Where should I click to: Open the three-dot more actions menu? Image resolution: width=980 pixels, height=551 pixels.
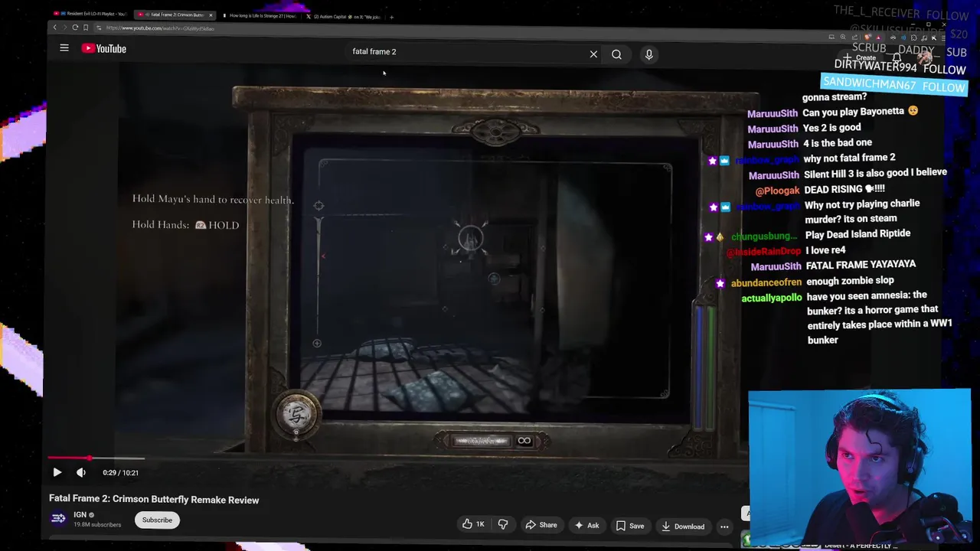pos(724,527)
